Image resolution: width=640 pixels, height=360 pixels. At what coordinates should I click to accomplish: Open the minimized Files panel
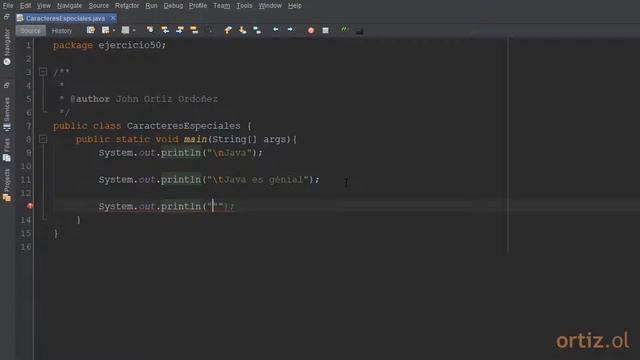click(7, 150)
